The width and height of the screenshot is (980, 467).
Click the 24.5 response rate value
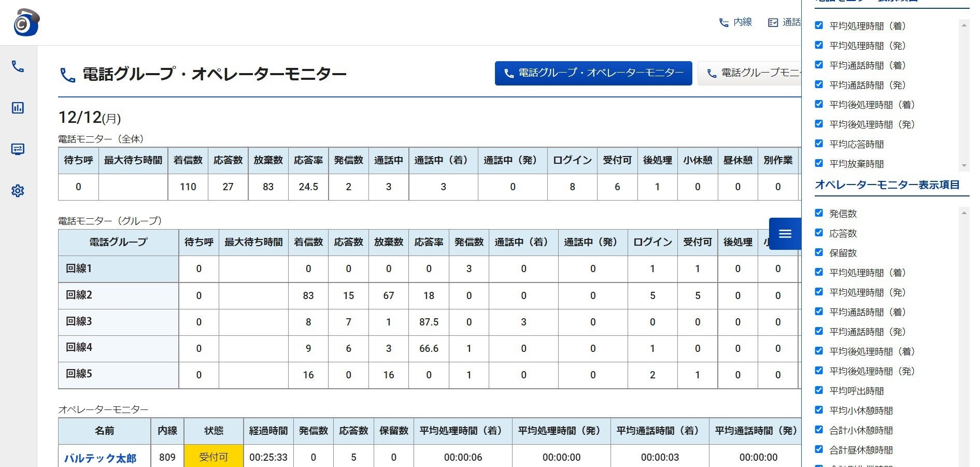[308, 187]
